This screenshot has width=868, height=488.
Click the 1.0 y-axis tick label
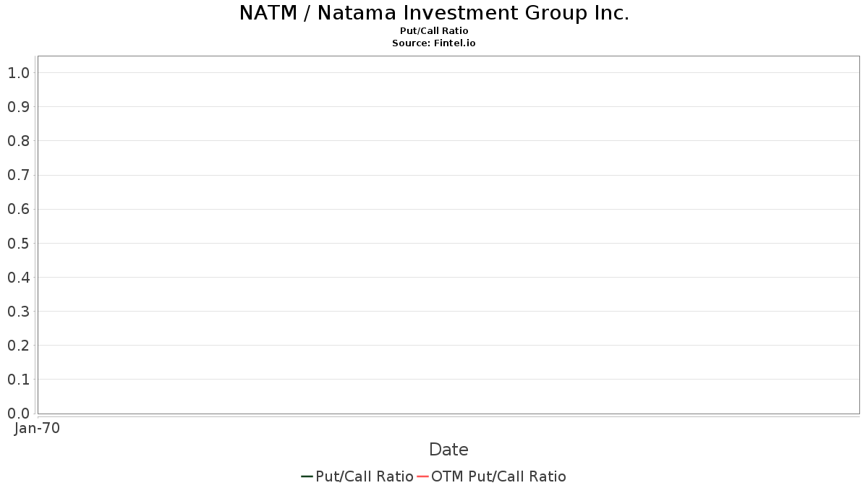click(x=18, y=73)
